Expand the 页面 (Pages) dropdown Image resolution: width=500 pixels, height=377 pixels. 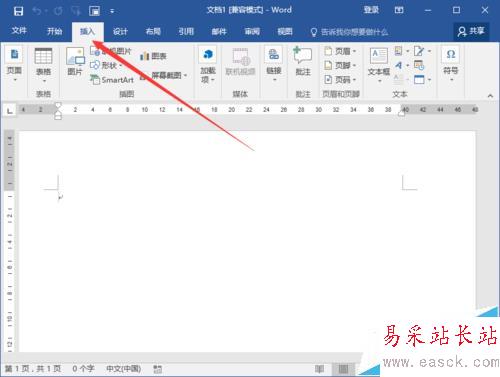click(x=14, y=65)
